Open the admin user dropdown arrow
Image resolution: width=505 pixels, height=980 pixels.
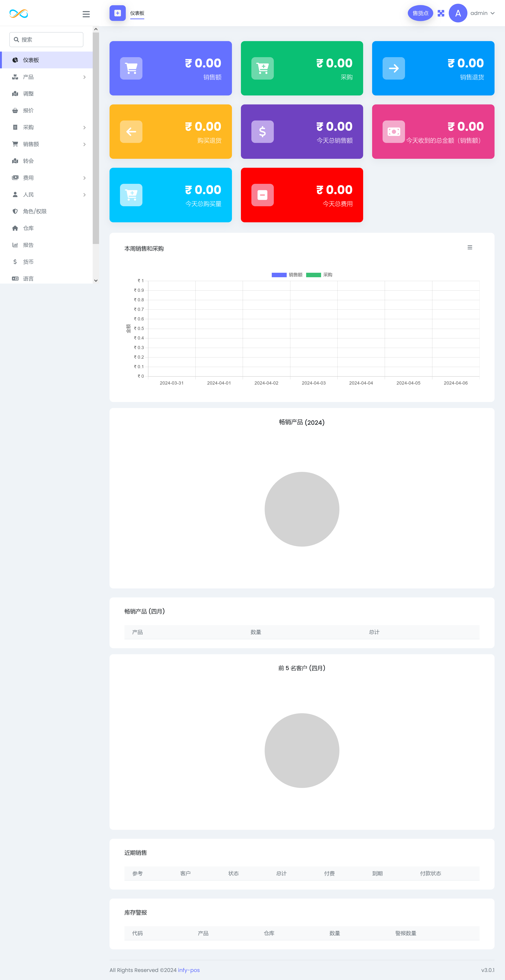[492, 13]
